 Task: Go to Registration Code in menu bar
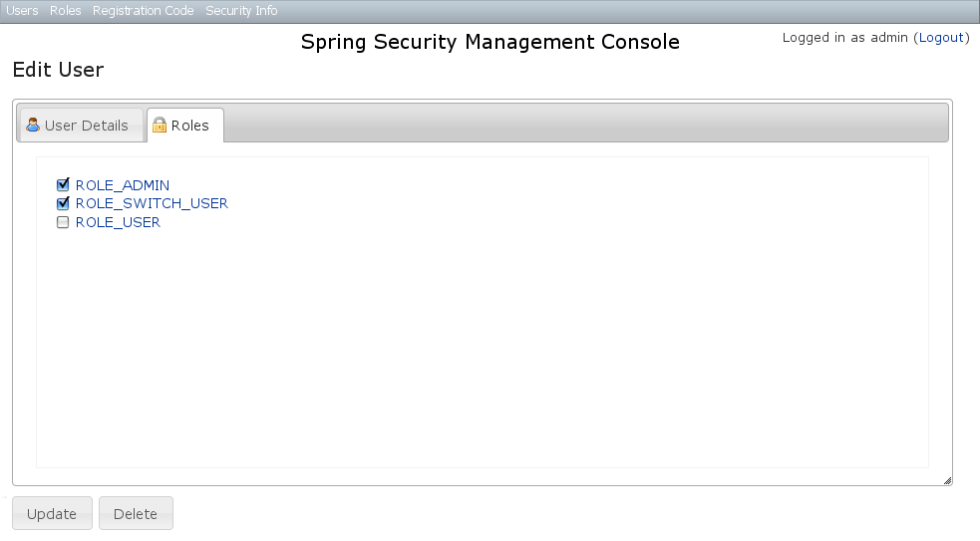coord(143,11)
